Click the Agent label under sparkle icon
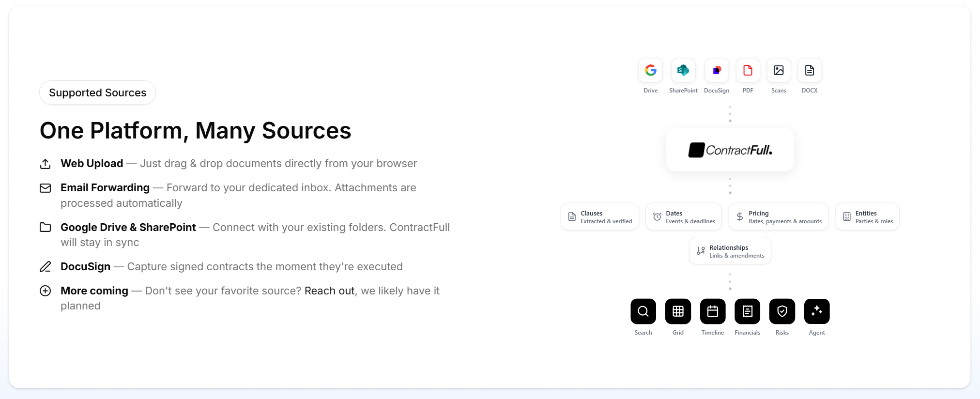Screen dimensions: 980x399 click(817, 333)
